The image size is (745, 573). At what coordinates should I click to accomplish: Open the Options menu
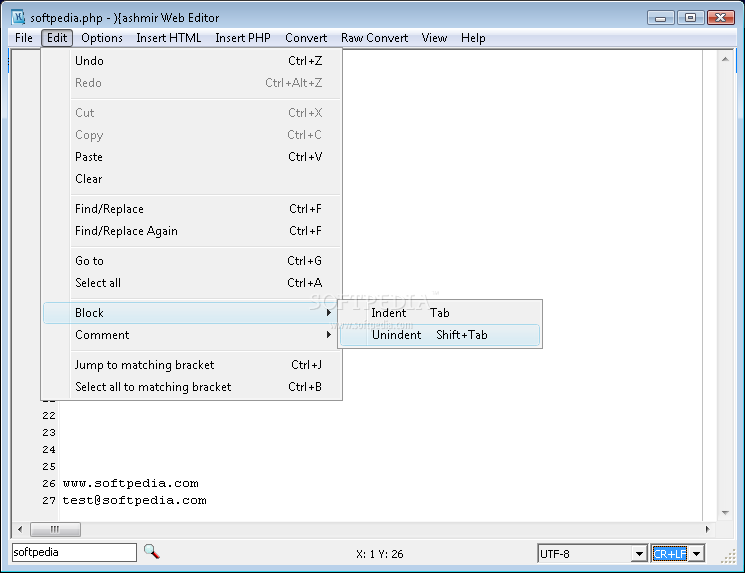tap(102, 38)
